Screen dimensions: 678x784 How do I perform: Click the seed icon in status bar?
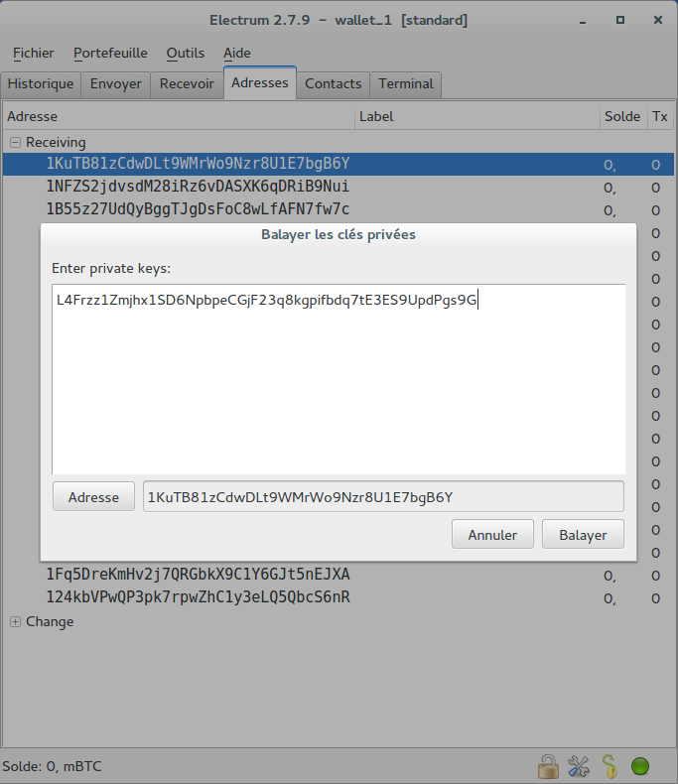(x=609, y=766)
